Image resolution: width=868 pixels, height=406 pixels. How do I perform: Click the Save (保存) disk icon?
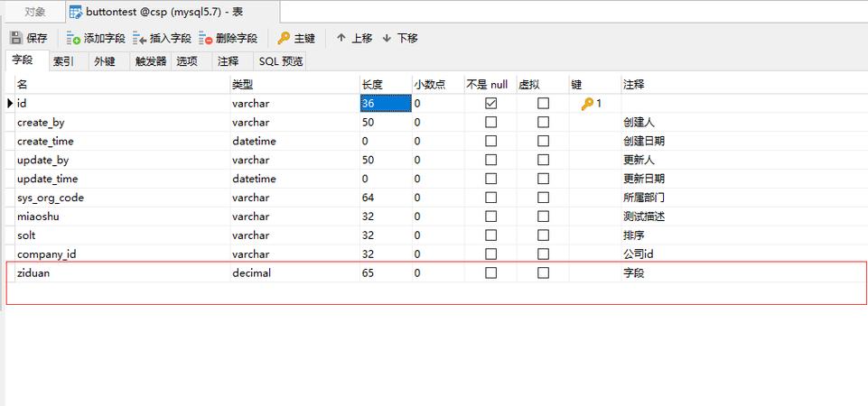[x=16, y=38]
